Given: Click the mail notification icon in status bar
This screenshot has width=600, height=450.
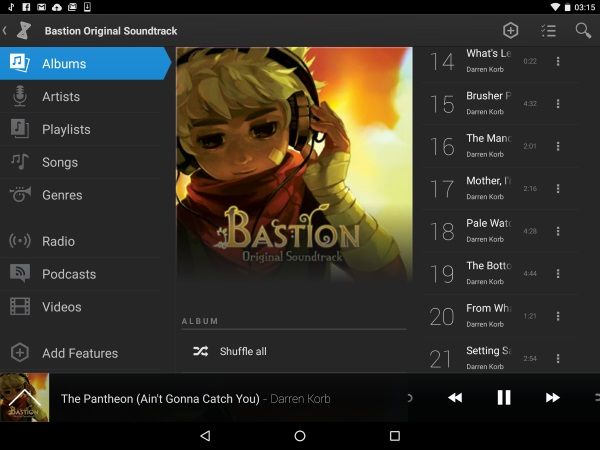Looking at the screenshot, I should [x=41, y=7].
